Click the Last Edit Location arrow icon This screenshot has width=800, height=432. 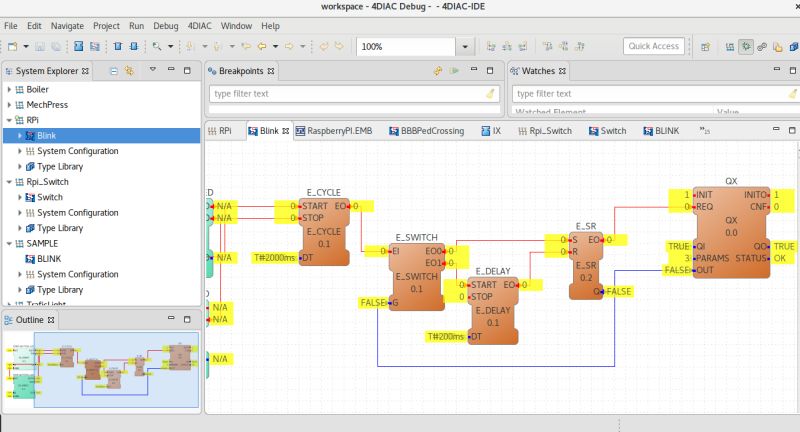click(x=245, y=46)
